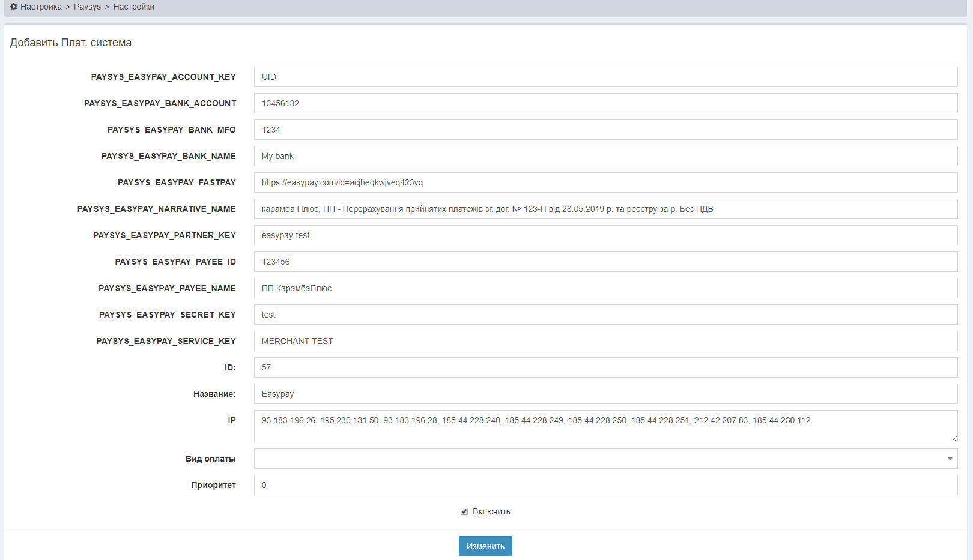Click the Приоритет label
This screenshot has height=560, width=973.
click(x=214, y=485)
